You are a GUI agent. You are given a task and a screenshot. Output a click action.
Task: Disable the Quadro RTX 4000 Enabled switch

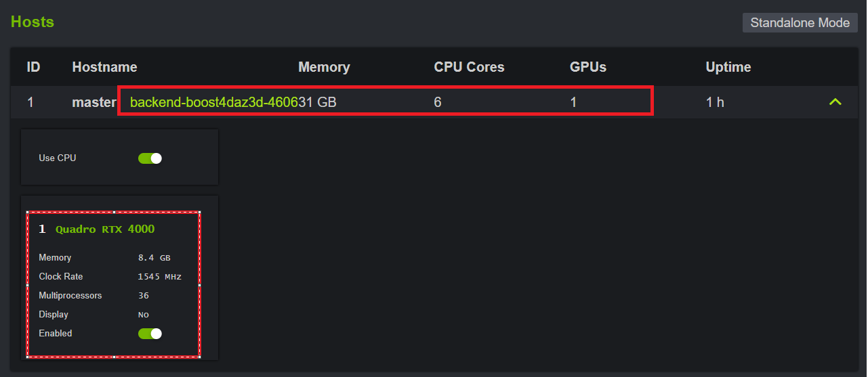[x=150, y=334]
